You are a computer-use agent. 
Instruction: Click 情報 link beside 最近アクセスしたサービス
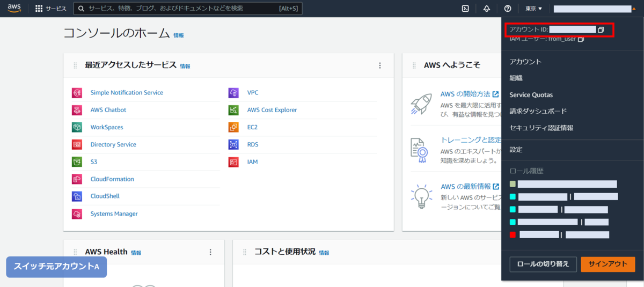click(x=185, y=67)
